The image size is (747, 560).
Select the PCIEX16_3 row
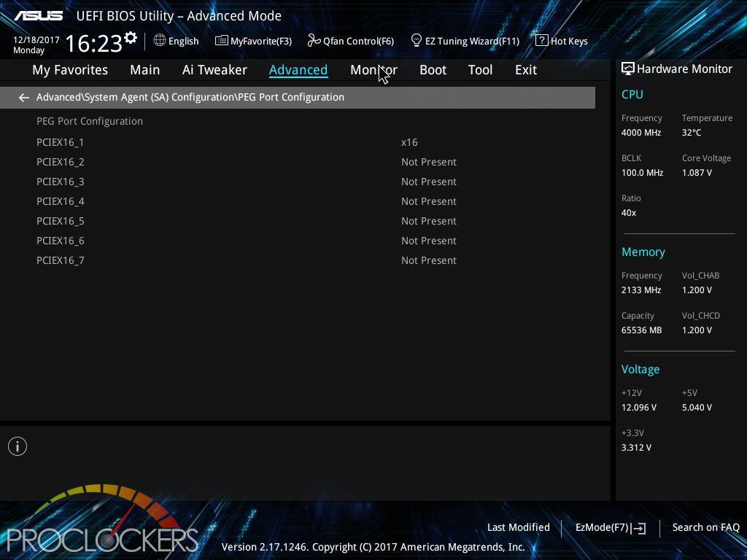click(298, 182)
